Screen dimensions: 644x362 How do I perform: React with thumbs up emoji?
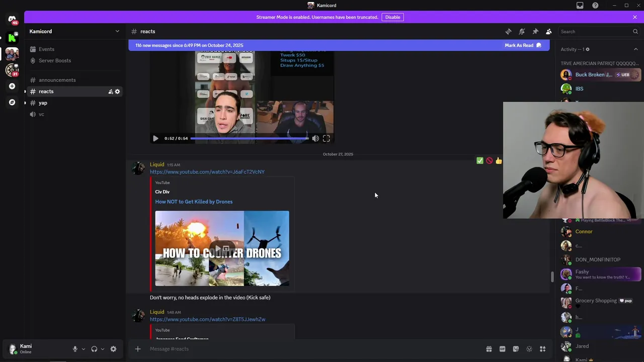499,161
